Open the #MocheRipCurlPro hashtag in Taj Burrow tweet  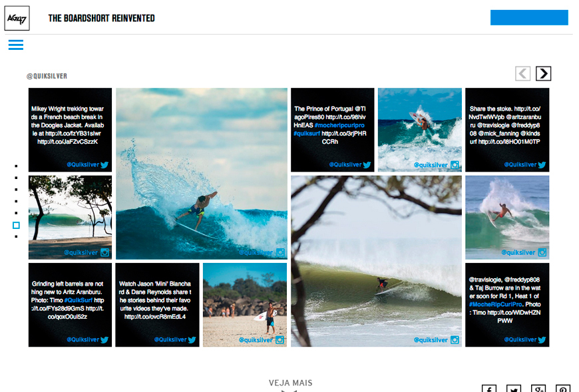496,305
